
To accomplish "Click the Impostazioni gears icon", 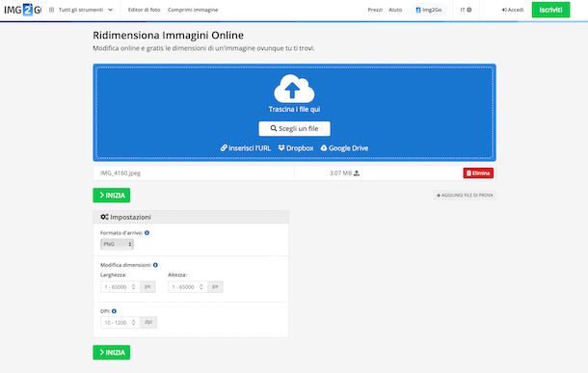I will (104, 217).
